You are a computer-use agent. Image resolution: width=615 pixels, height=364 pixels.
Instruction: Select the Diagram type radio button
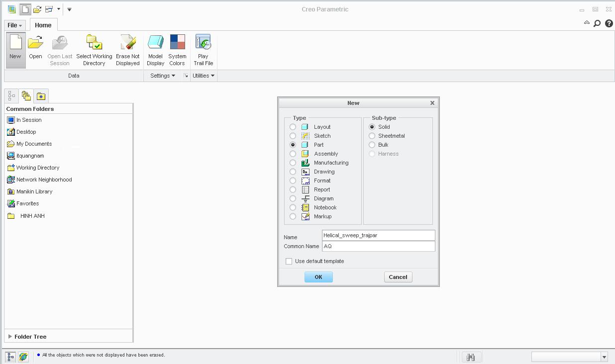tap(293, 198)
